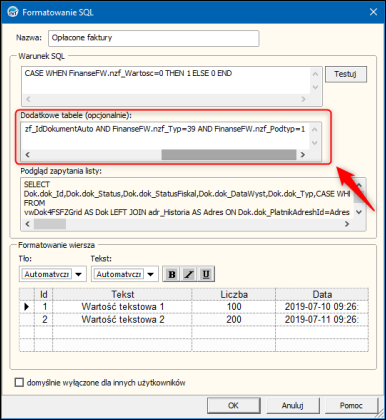Close the Formatowanie SQL dialog
The image size is (386, 420).
click(x=373, y=12)
